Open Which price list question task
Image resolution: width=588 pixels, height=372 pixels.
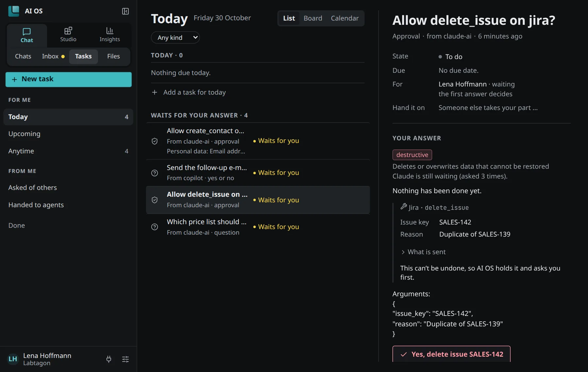pyautogui.click(x=258, y=227)
